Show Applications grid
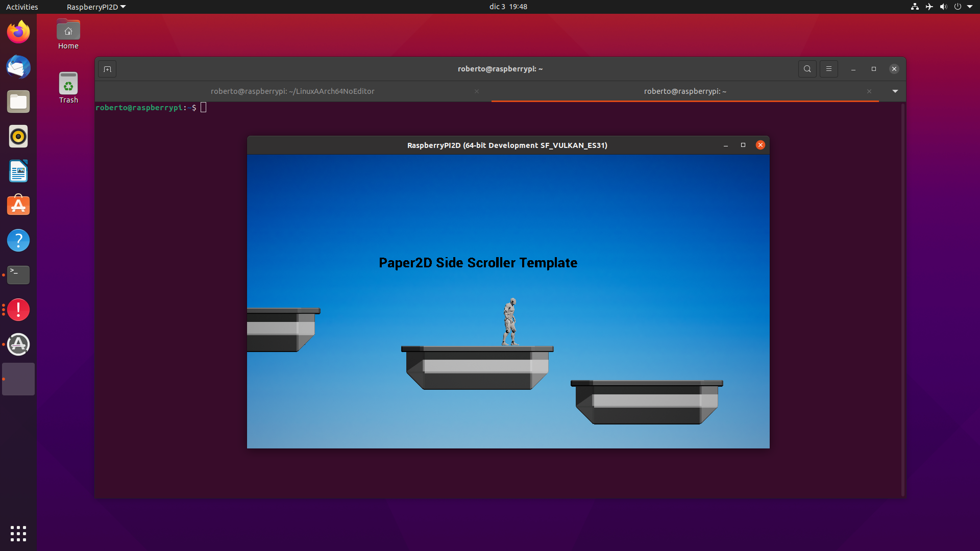This screenshot has width=980, height=551. pyautogui.click(x=18, y=533)
